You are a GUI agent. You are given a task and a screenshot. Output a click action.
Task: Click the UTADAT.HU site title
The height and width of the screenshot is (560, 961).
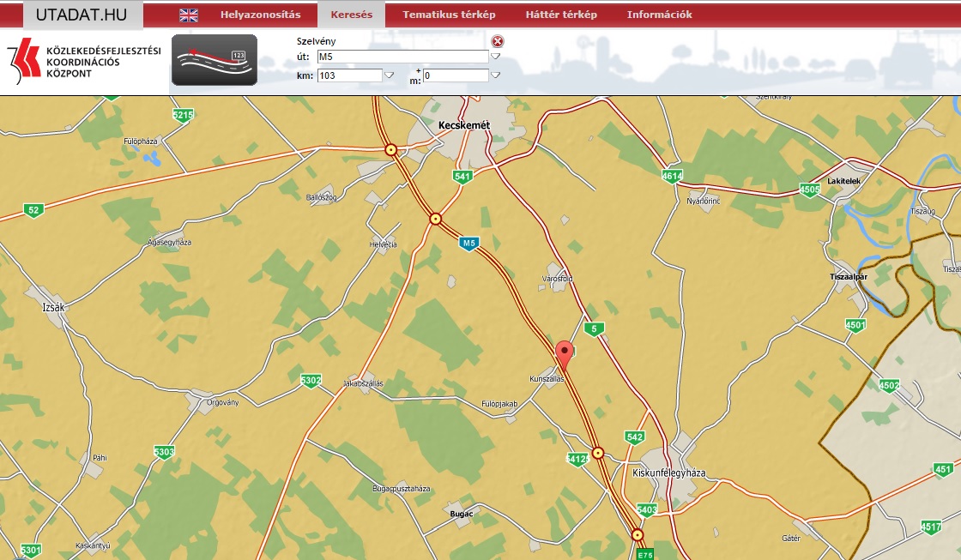click(x=82, y=15)
